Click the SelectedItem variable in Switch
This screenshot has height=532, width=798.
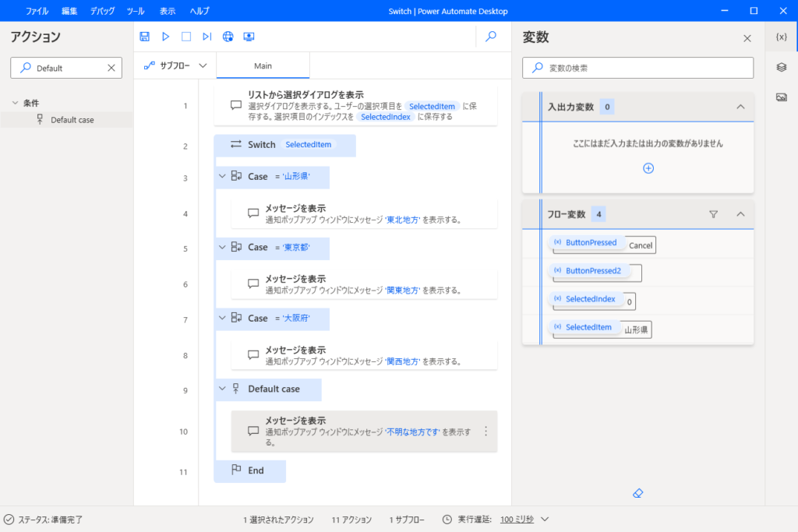click(309, 144)
